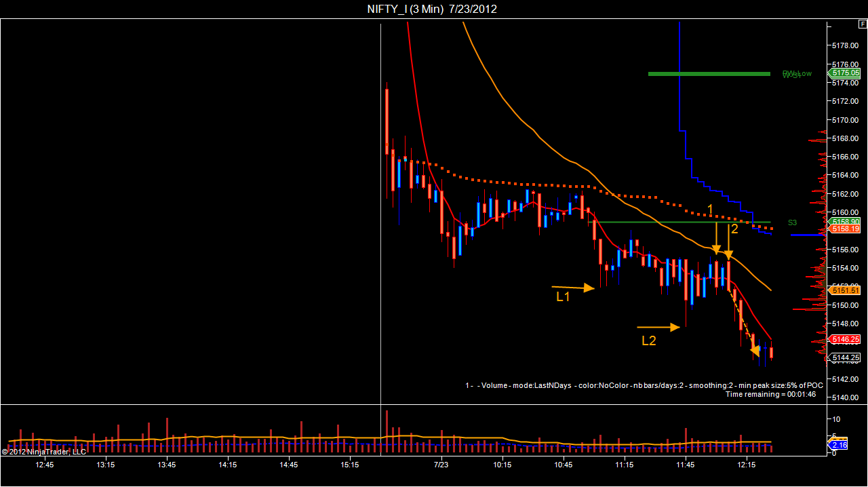Click the 5168.00 price axis label
Screen dimensions: 868x487
pos(845,138)
